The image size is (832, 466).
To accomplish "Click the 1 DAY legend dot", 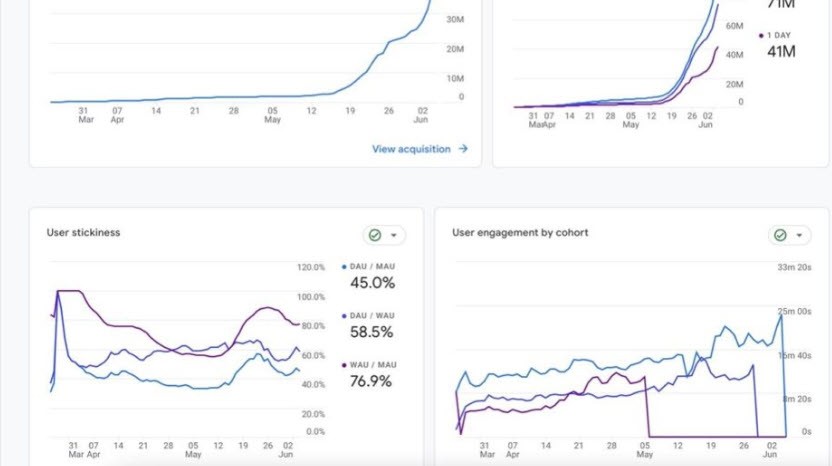I will point(761,36).
